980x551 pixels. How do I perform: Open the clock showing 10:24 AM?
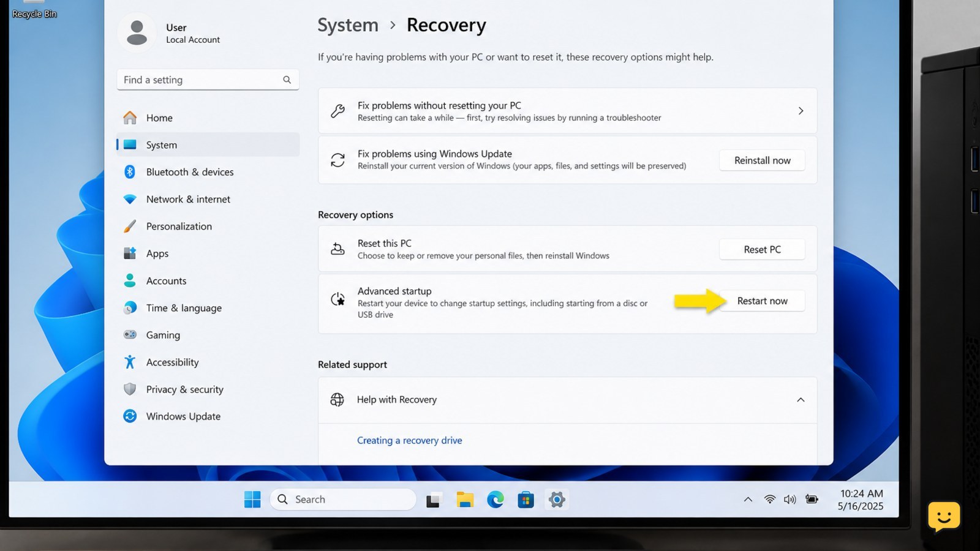(x=861, y=500)
